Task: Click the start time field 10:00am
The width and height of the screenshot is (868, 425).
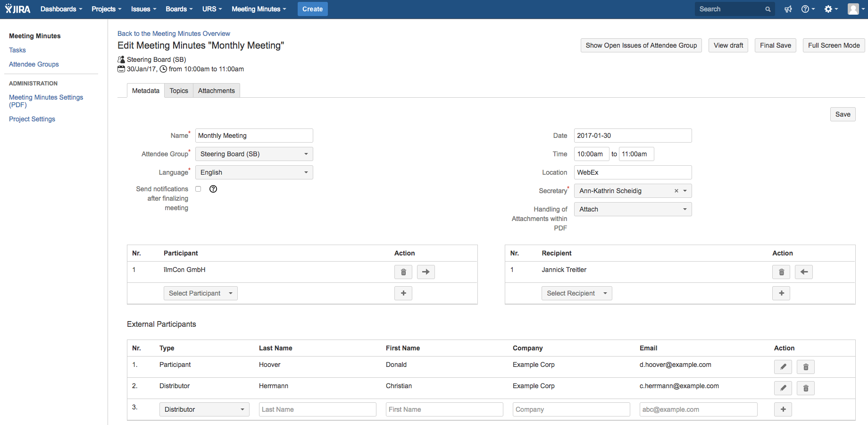Action: tap(592, 154)
